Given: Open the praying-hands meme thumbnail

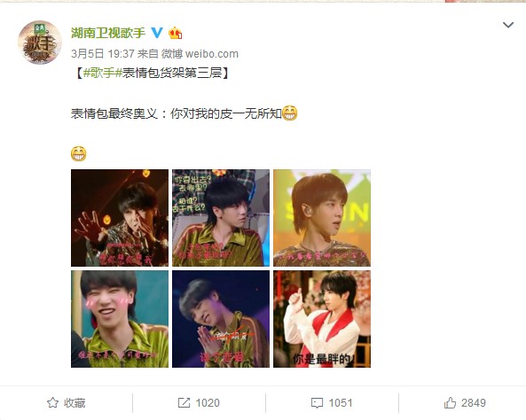Looking at the screenshot, I should [221, 319].
